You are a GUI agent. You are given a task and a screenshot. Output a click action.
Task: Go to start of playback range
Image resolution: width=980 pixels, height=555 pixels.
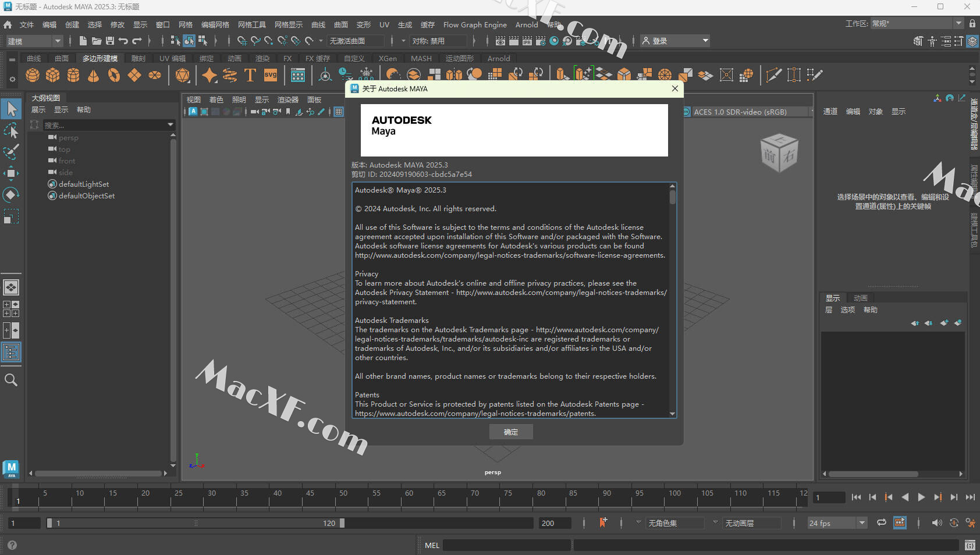856,497
